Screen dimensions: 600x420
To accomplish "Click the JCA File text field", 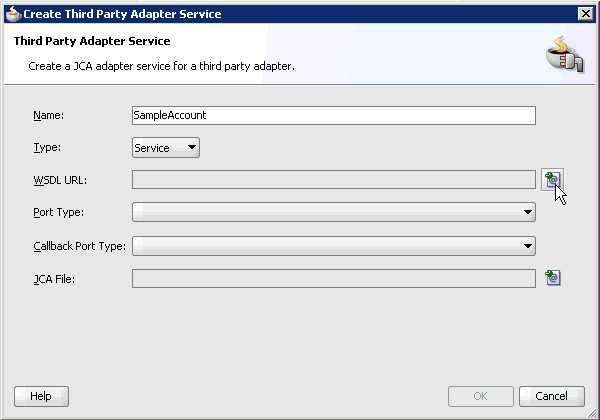I will [x=334, y=278].
